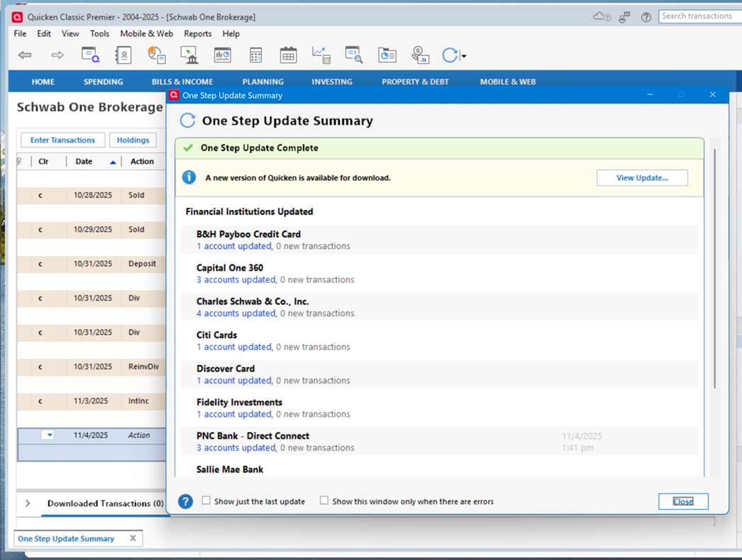
Task: Open the View menu
Action: point(70,33)
